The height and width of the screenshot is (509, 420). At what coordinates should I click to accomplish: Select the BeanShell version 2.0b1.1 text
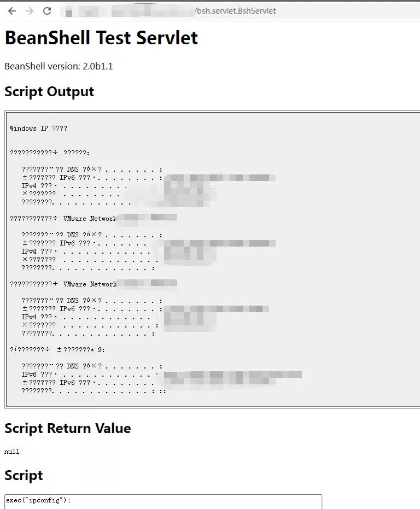point(59,66)
